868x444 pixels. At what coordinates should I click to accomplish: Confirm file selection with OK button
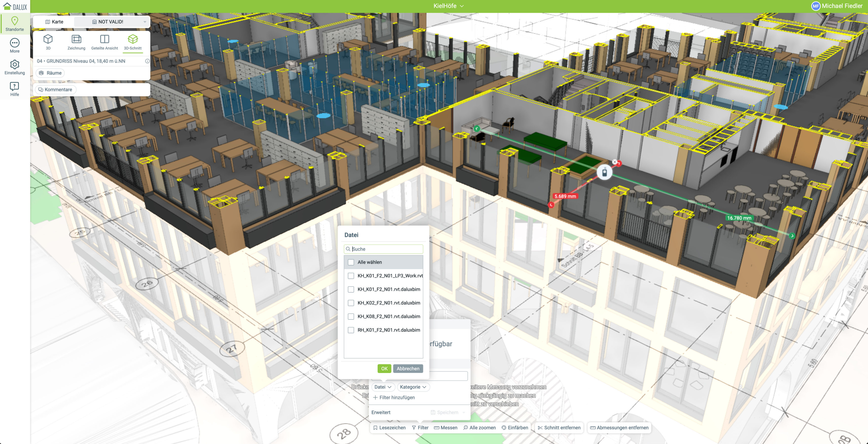(x=384, y=368)
